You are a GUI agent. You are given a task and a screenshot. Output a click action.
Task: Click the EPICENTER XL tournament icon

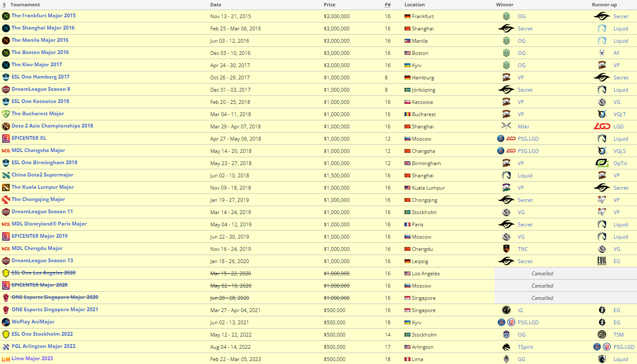coord(5,139)
